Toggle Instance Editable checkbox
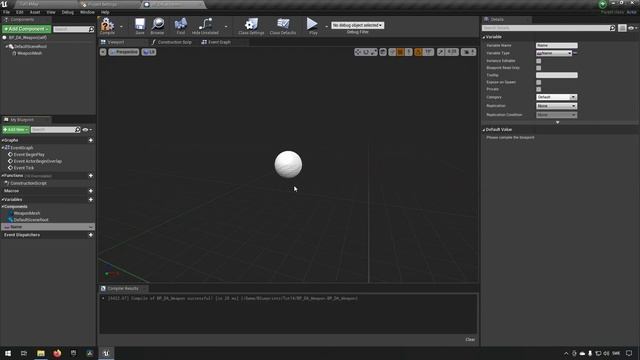This screenshot has height=360, width=640. click(x=538, y=61)
